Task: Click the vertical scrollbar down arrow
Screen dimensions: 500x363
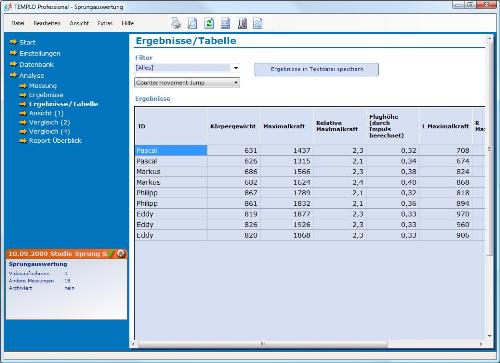Action: 489,336
